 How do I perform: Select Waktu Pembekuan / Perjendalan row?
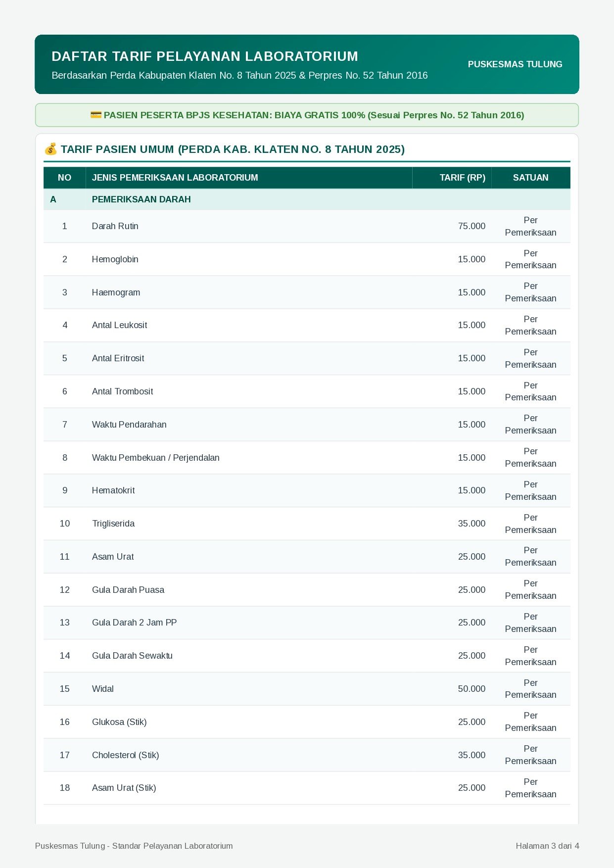(307, 458)
